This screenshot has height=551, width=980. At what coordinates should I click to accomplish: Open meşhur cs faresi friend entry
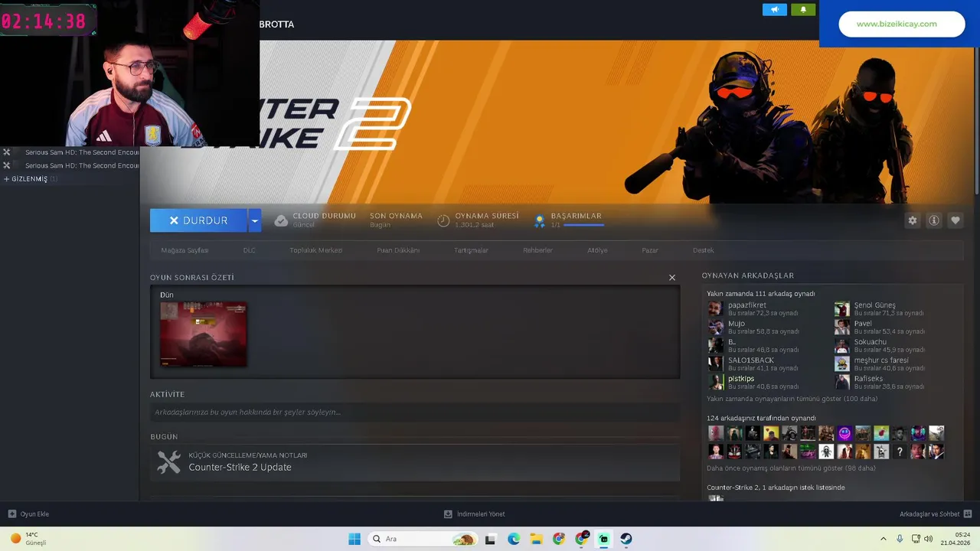[x=879, y=364]
